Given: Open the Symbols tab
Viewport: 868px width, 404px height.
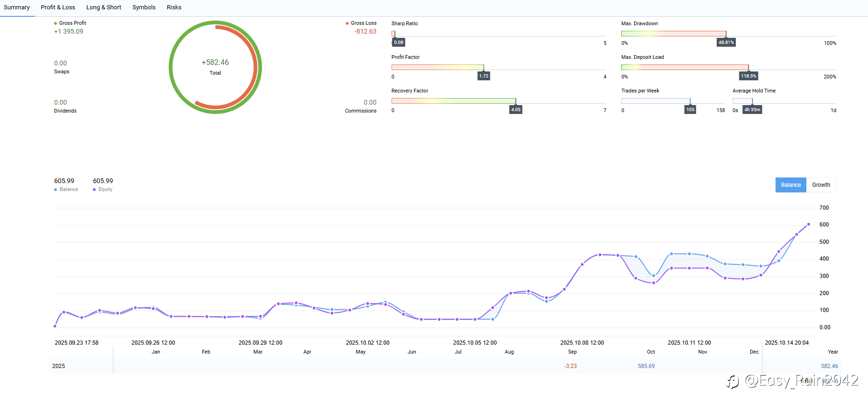Looking at the screenshot, I should pyautogui.click(x=144, y=7).
